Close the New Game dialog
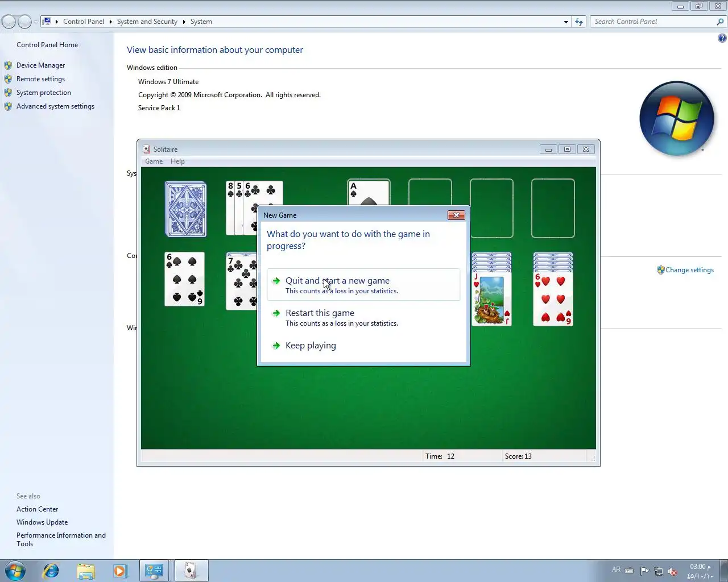 [x=456, y=215]
